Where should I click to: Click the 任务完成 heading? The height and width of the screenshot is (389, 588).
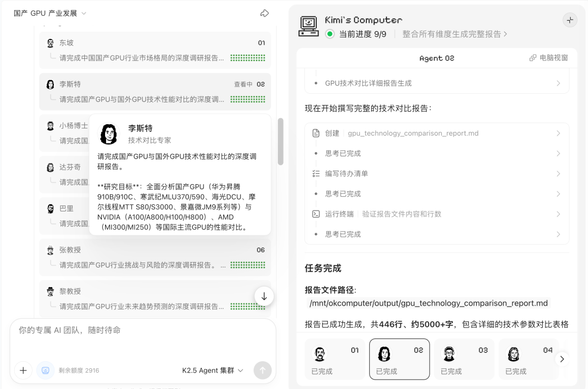pos(323,268)
